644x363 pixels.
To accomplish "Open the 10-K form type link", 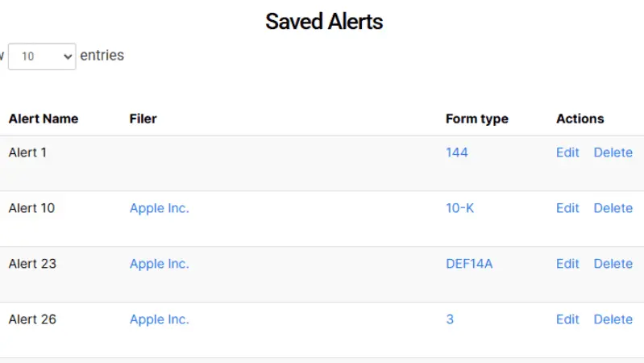I will [459, 208].
